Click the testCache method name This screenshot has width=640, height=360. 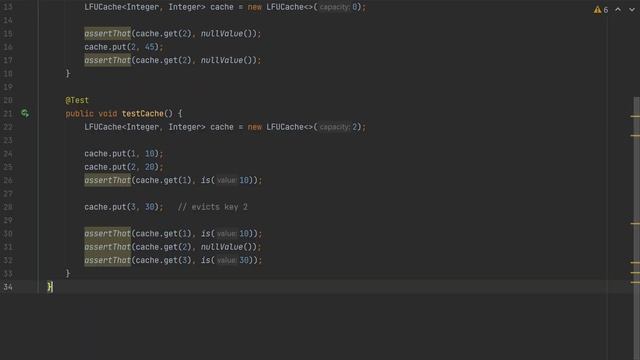point(142,113)
